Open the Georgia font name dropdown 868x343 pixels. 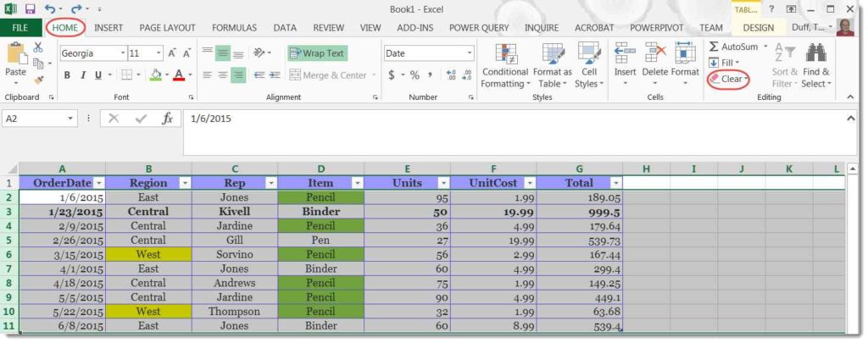123,53
